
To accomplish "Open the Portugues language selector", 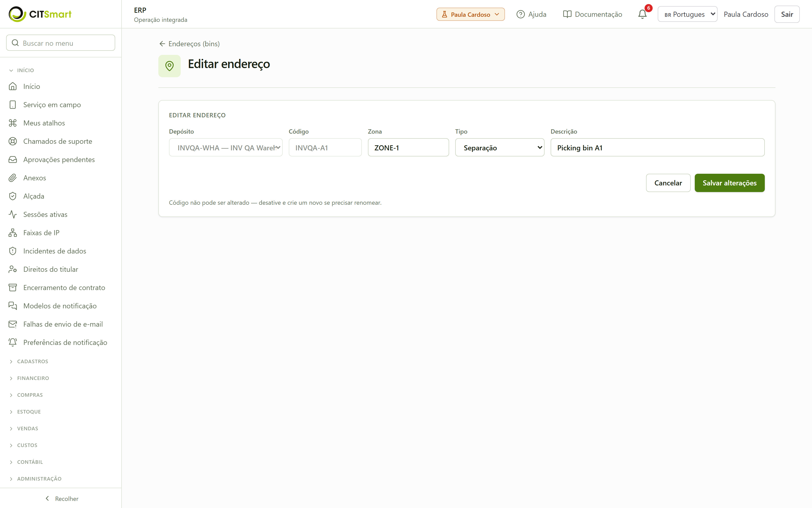I will click(x=687, y=14).
